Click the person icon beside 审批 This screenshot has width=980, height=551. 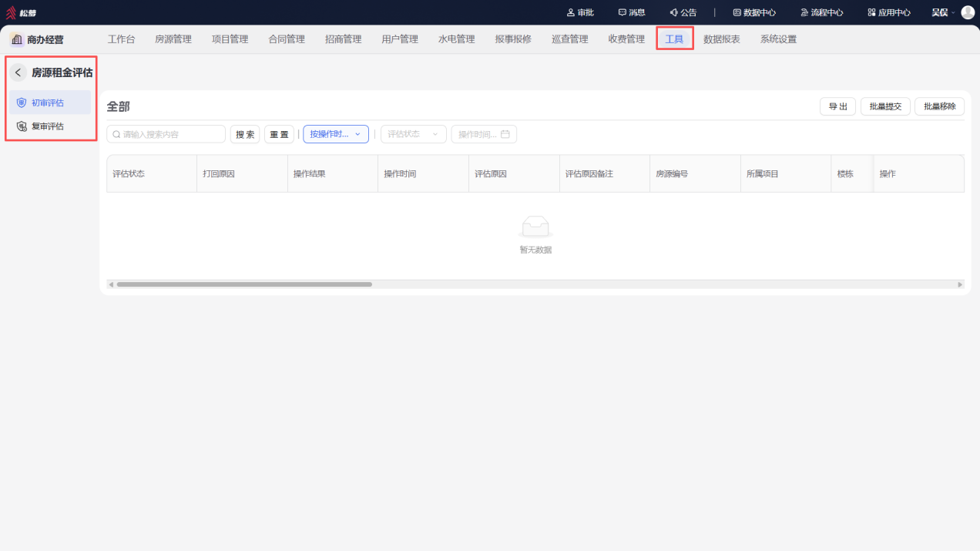(571, 12)
